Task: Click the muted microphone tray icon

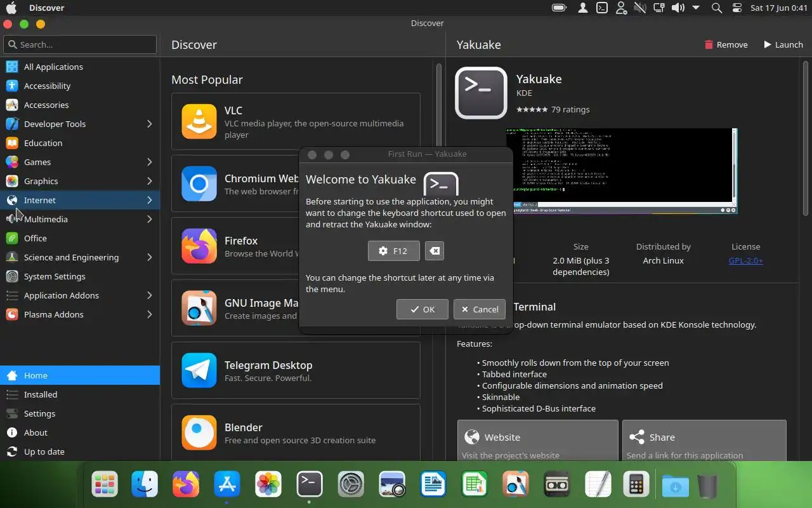Action: pyautogui.click(x=640, y=8)
